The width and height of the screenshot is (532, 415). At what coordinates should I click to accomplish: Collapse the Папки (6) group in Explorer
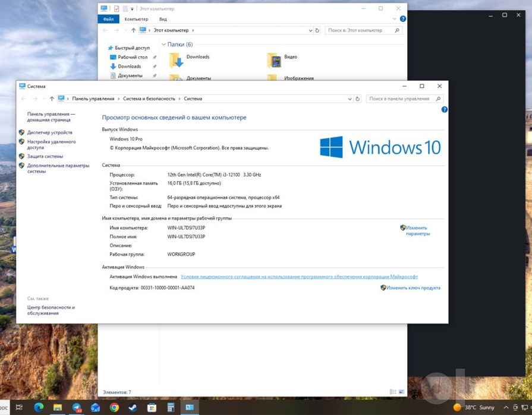tap(163, 45)
